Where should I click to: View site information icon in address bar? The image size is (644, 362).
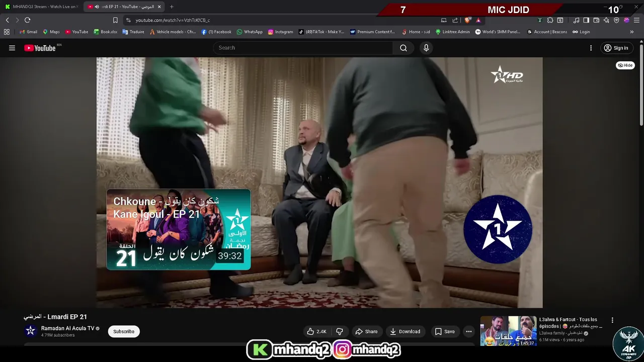[x=128, y=20]
